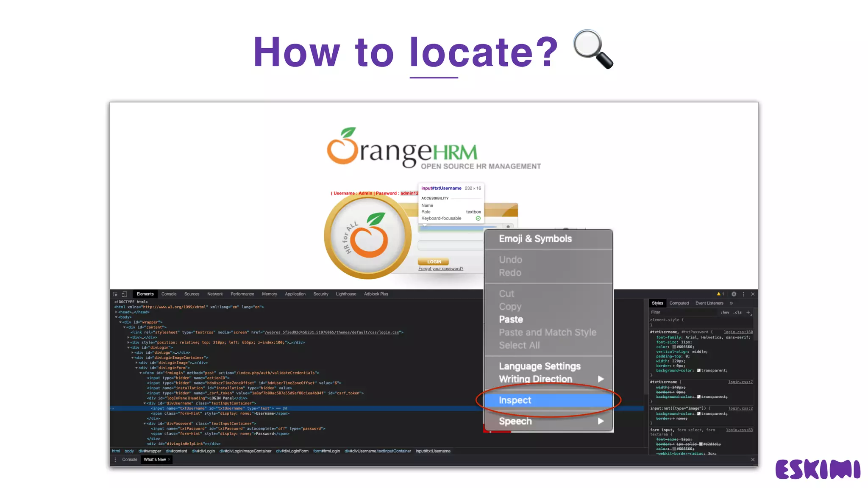Screen dimensions: 868x488
Task: Open the login.css:63 source link
Action: pyautogui.click(x=739, y=430)
